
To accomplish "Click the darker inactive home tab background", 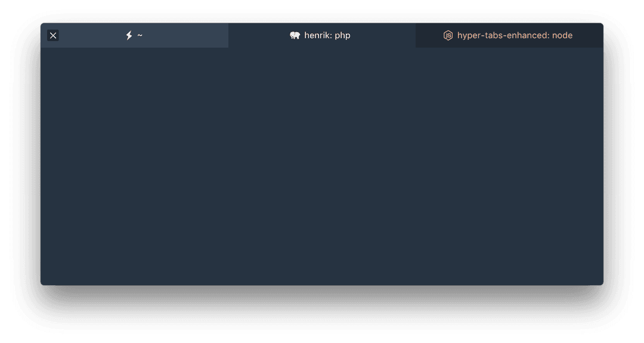I will click(179, 35).
